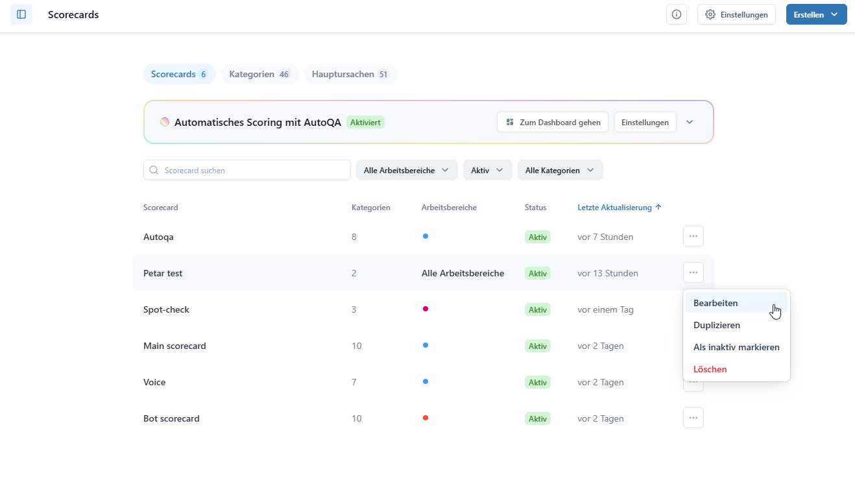Click the Autoqa scorecard name
The image size is (855, 504).
point(158,237)
